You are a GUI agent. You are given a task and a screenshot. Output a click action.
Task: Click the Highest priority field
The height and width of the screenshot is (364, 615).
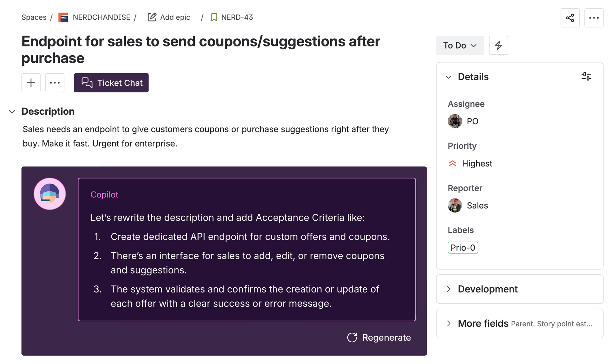click(477, 164)
